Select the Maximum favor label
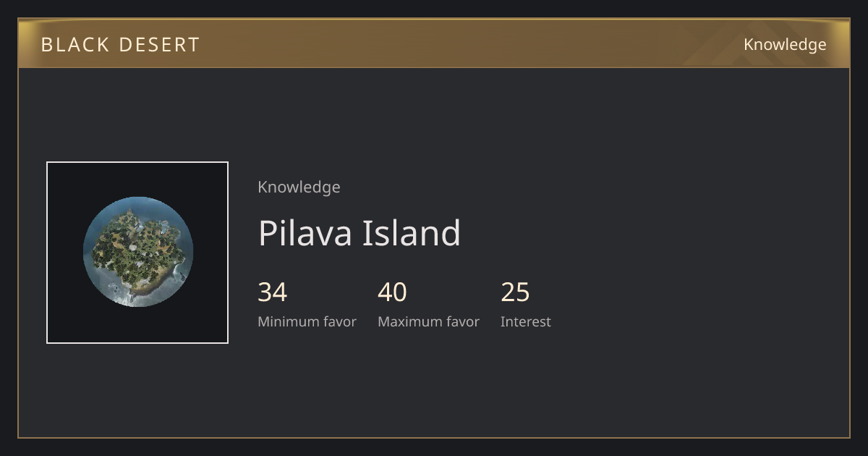 click(428, 322)
